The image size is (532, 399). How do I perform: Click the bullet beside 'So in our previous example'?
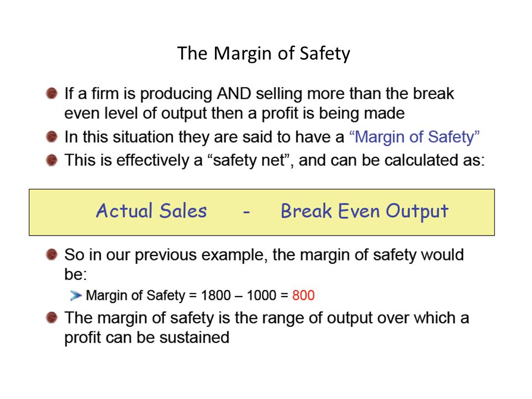tap(52, 254)
